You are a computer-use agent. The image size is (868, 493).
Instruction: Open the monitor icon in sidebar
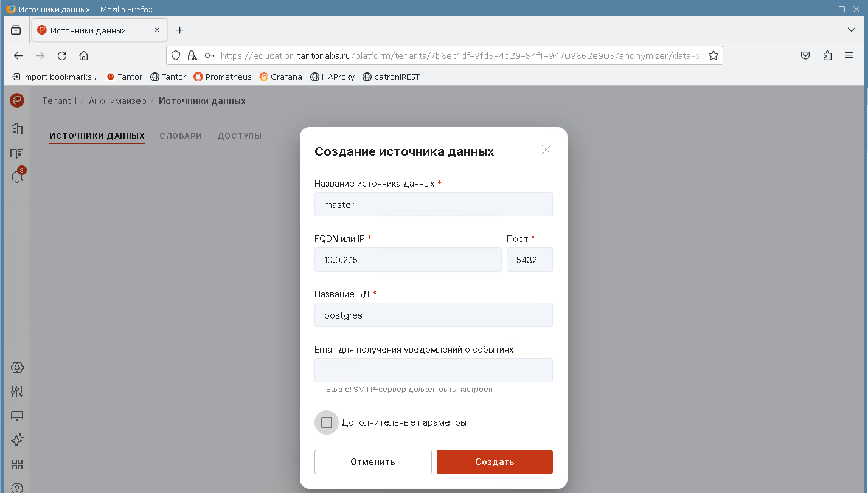[x=17, y=416]
